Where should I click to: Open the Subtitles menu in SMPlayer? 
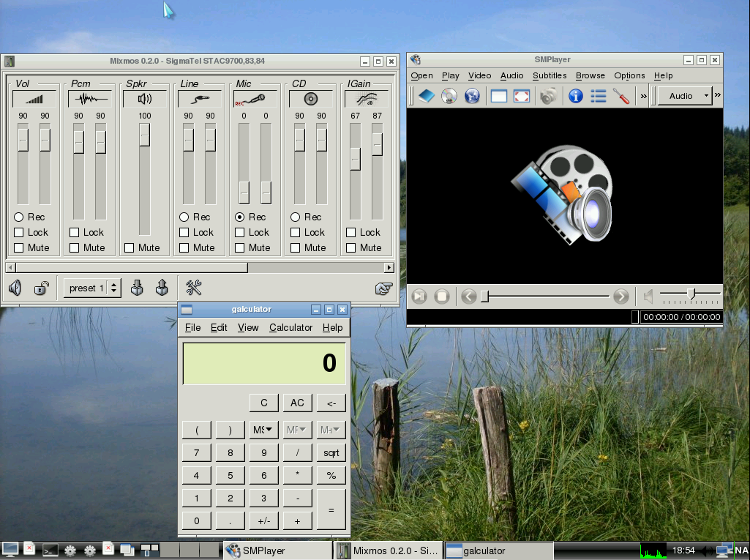click(x=550, y=75)
